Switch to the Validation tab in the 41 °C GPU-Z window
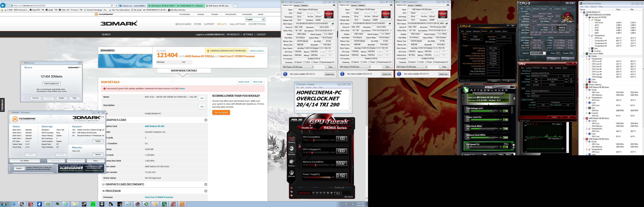644x207 pixels. pos(418,5)
